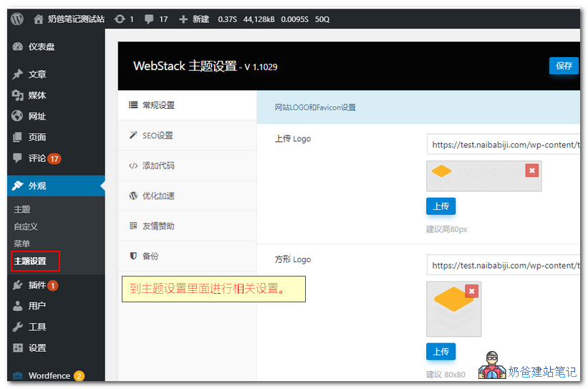Click the Settings sliders icon

pyautogui.click(x=18, y=347)
